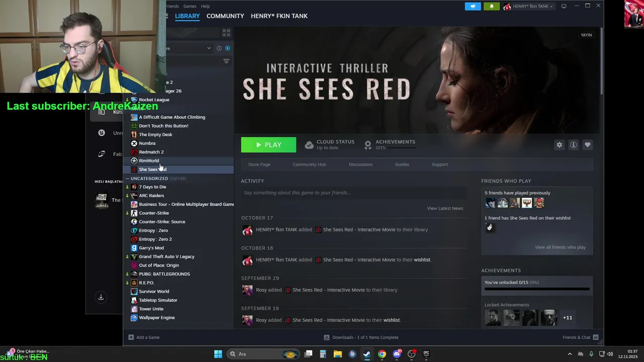The image size is (644, 362).
Task: Open the LIBRARY tab
Action: 187,16
